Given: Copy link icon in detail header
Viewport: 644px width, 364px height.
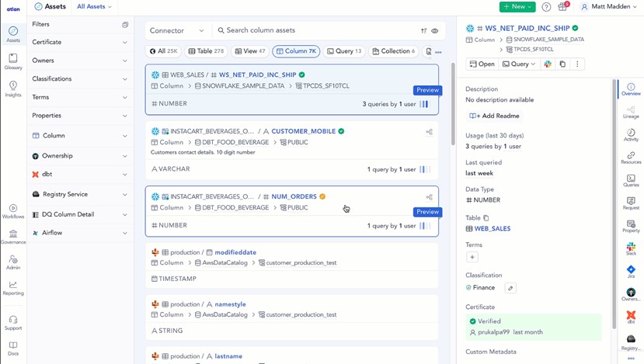Looking at the screenshot, I should pos(562,64).
